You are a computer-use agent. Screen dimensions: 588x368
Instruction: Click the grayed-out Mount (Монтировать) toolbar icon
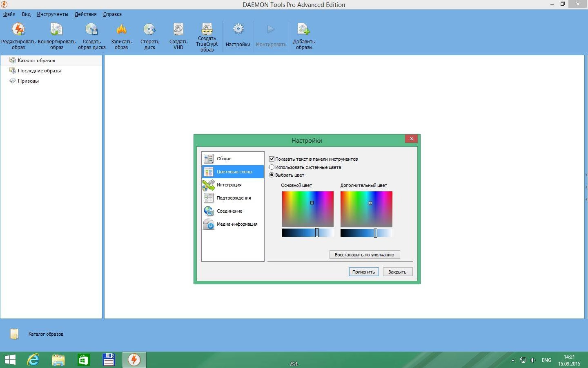click(271, 29)
